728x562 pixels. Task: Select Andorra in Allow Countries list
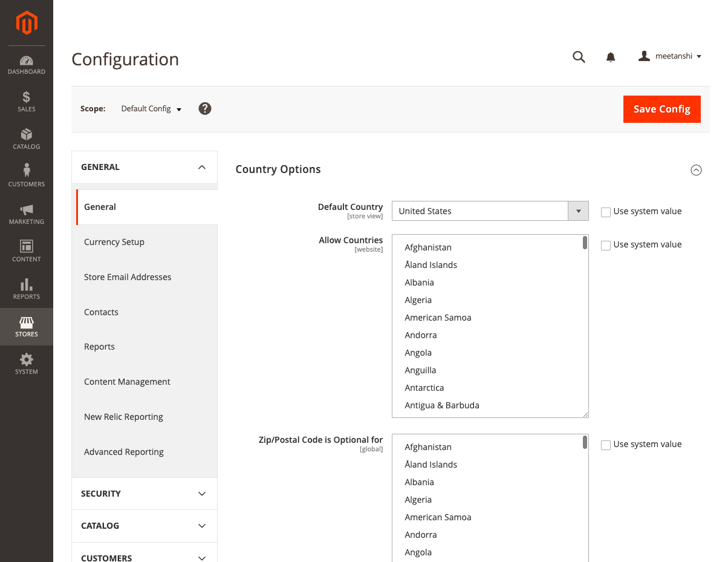pos(487,335)
